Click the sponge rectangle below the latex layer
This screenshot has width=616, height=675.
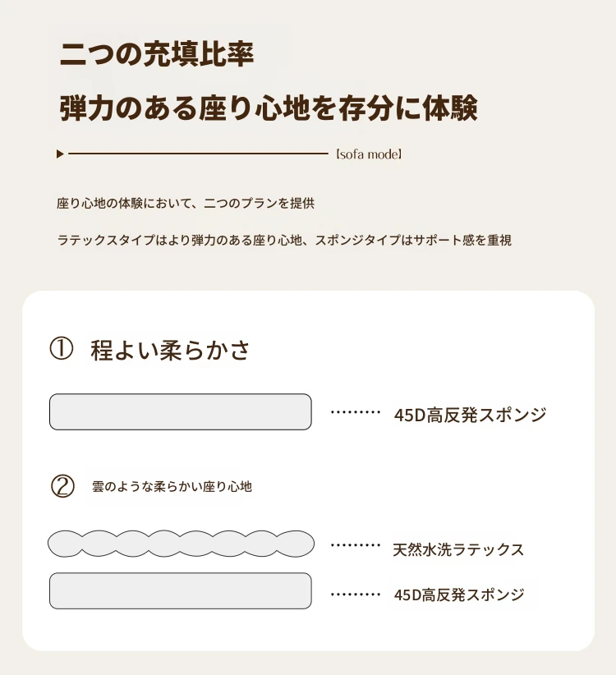pyautogui.click(x=181, y=591)
